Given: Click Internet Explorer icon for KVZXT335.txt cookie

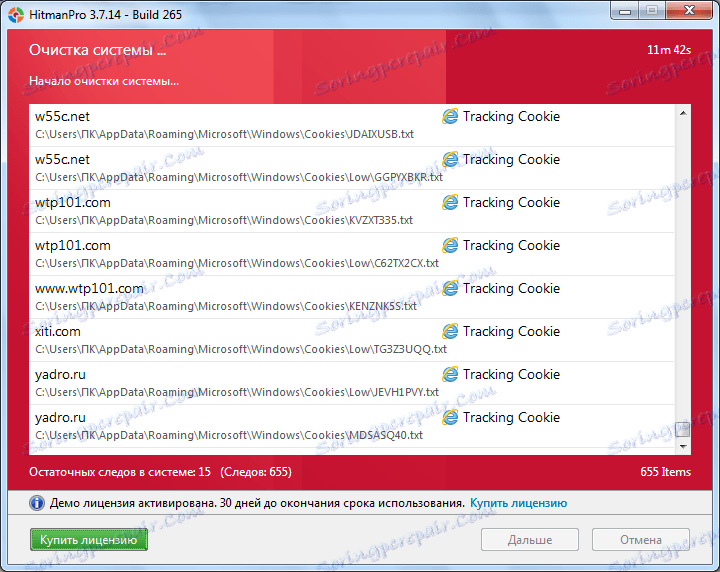Looking at the screenshot, I should pyautogui.click(x=450, y=202).
